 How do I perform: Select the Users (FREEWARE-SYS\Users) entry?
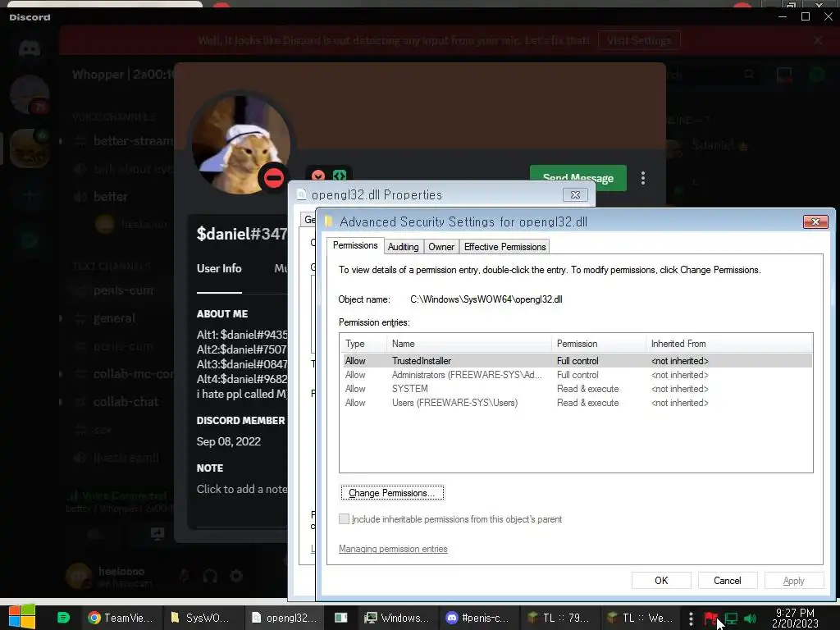[x=576, y=403]
